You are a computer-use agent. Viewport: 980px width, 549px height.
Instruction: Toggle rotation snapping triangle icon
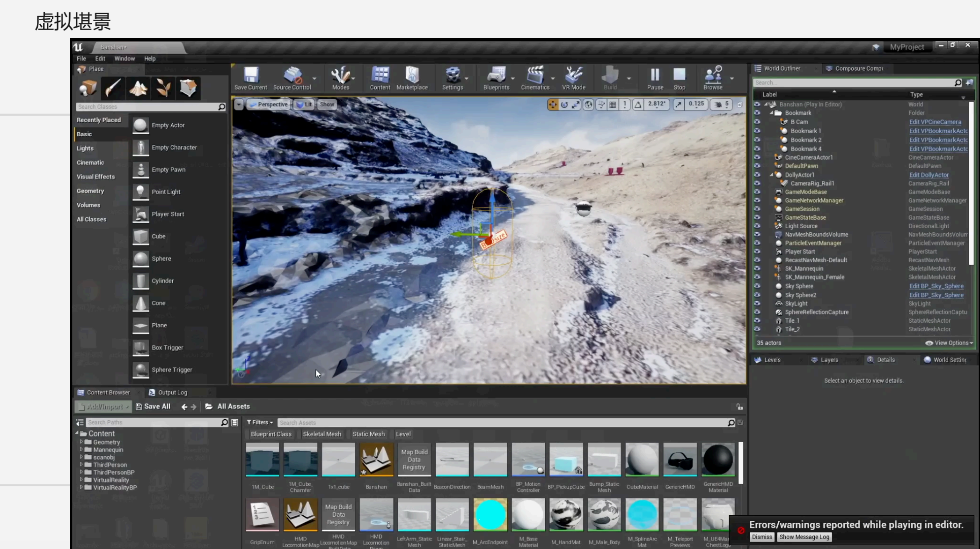pyautogui.click(x=638, y=104)
